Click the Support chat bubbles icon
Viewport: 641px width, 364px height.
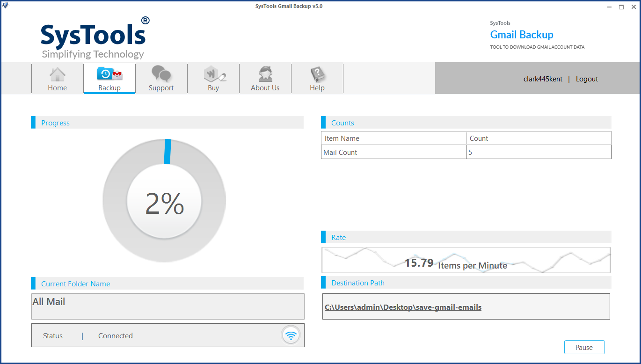tap(161, 74)
